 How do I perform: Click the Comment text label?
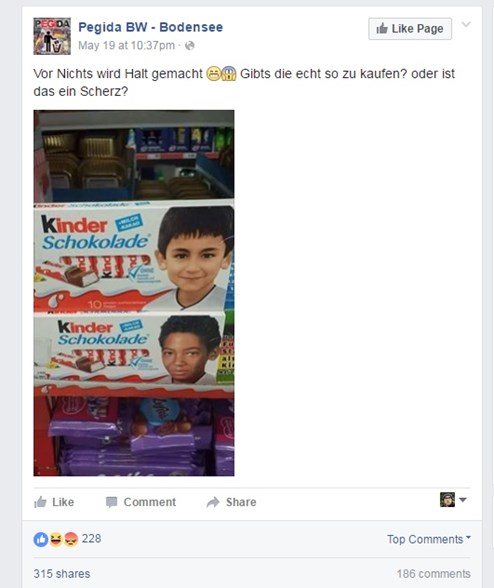pos(150,502)
